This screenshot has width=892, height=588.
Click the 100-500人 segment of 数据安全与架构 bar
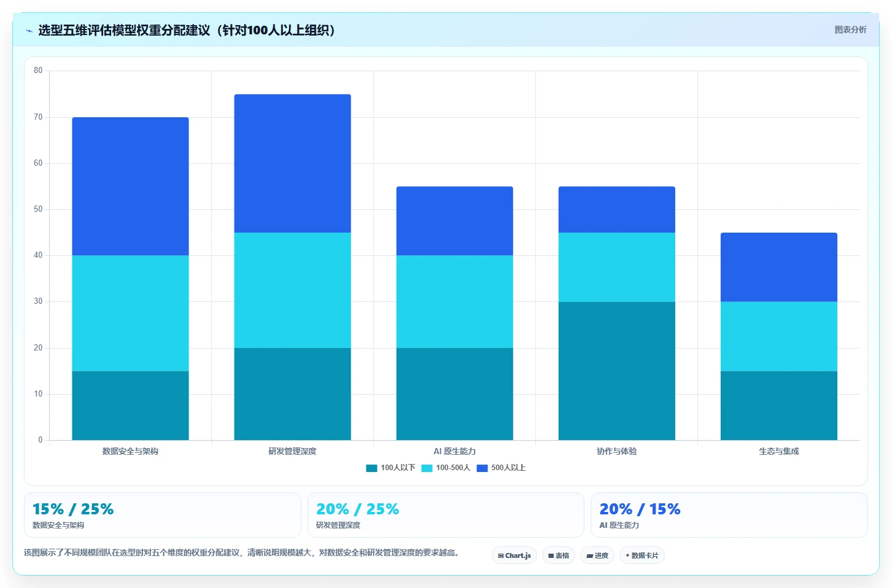pyautogui.click(x=130, y=313)
